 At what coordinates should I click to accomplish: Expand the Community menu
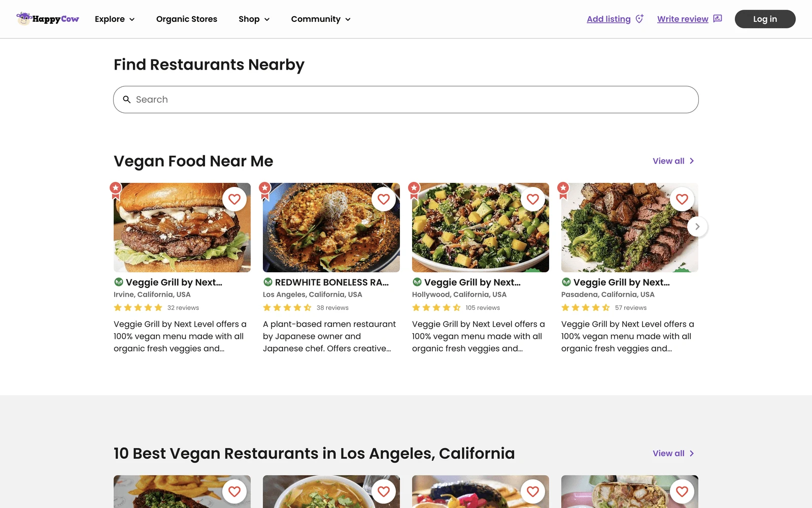pyautogui.click(x=321, y=19)
